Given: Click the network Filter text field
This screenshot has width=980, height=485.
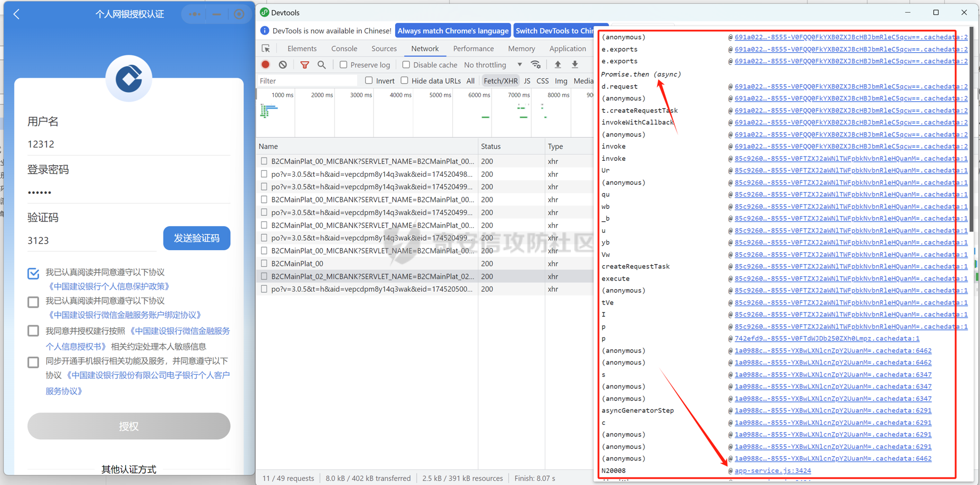Looking at the screenshot, I should [x=307, y=81].
